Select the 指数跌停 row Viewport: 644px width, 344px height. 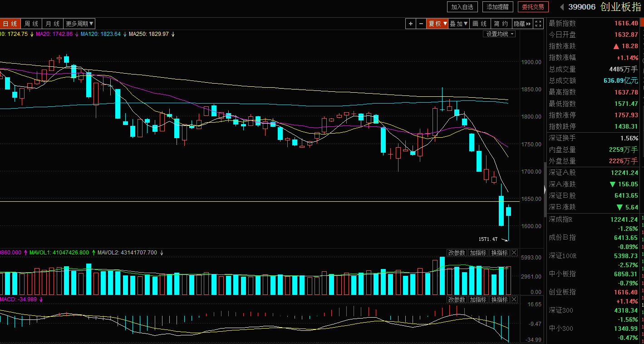pos(594,126)
